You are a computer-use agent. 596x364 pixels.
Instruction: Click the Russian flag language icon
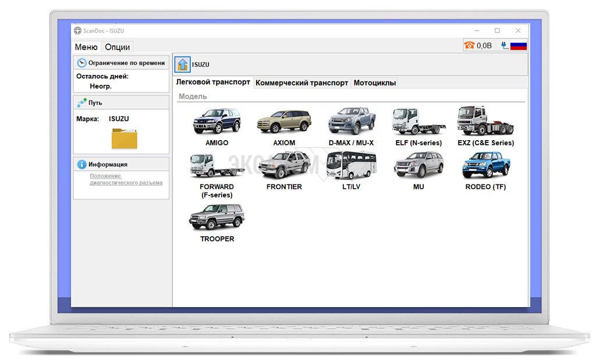[x=518, y=46]
